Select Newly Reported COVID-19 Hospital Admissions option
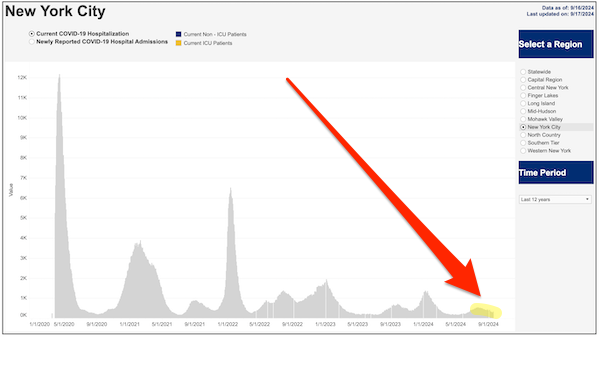This screenshot has height=378, width=600. coord(32,42)
